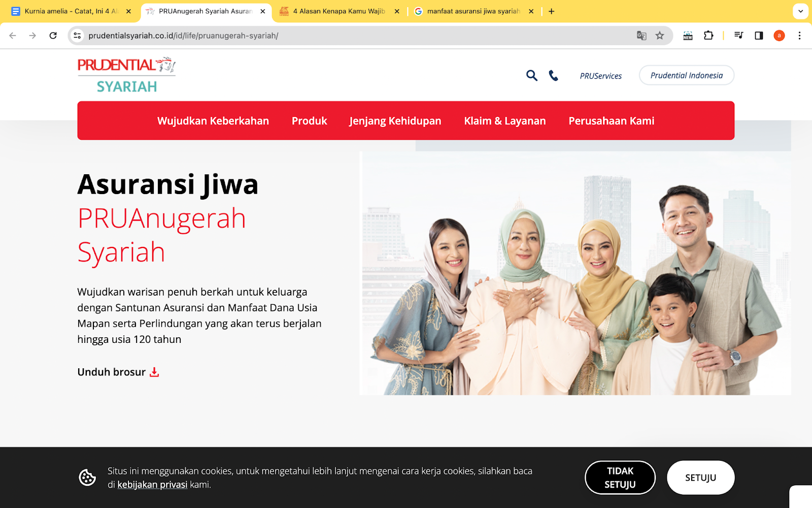Click the family hero image
This screenshot has width=812, height=508.
click(575, 273)
